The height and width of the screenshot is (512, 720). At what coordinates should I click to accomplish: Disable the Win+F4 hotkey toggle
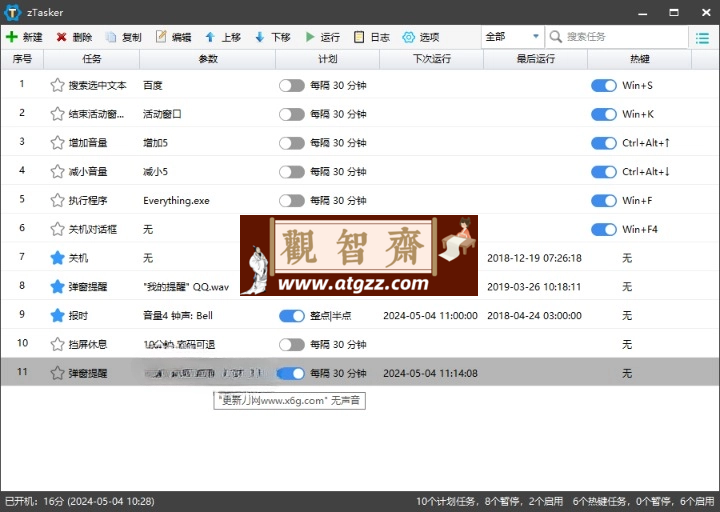pos(604,229)
